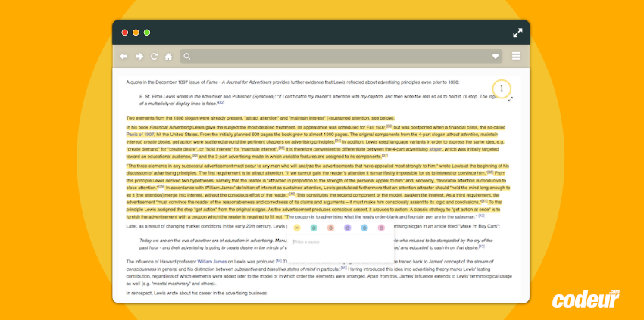Choose the orange highlight color
644x320 pixels.
pos(330,227)
